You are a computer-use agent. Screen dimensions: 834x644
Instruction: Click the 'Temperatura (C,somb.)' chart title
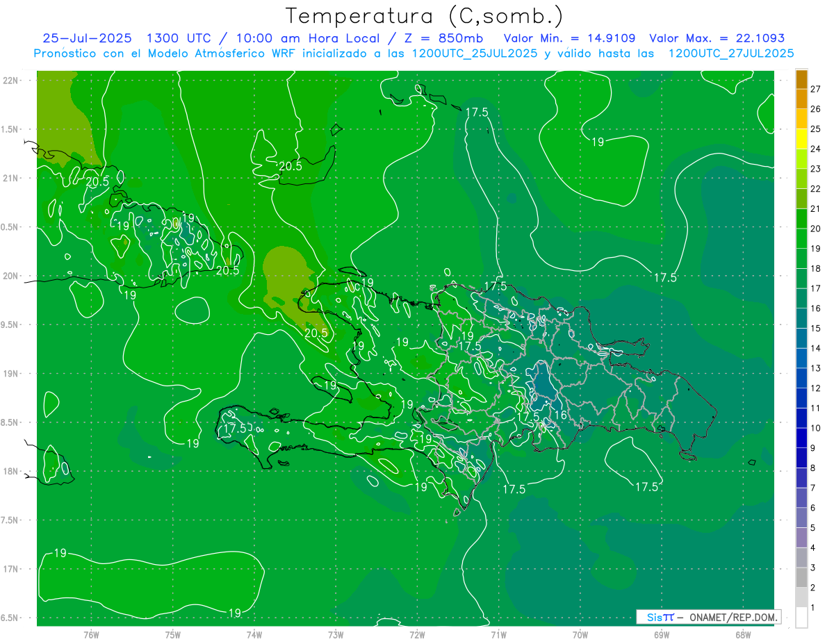(x=425, y=16)
